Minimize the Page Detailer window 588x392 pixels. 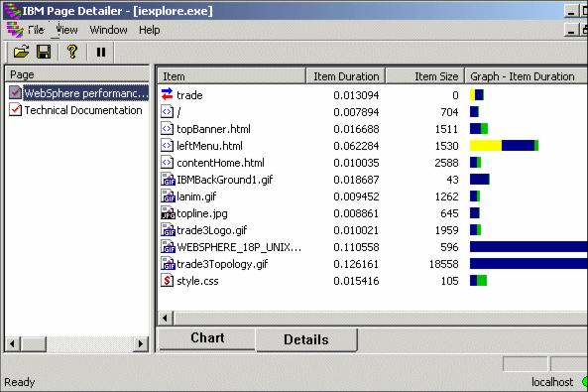pos(571,11)
